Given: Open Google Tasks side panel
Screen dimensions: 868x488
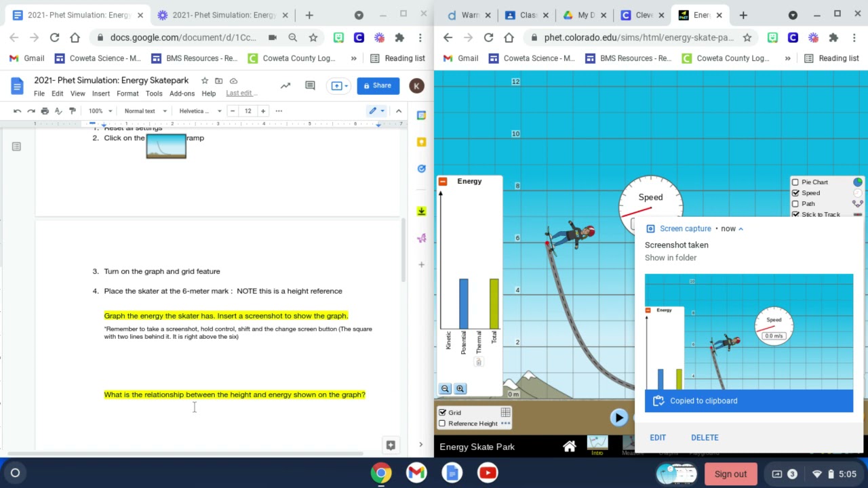Looking at the screenshot, I should tap(422, 168).
